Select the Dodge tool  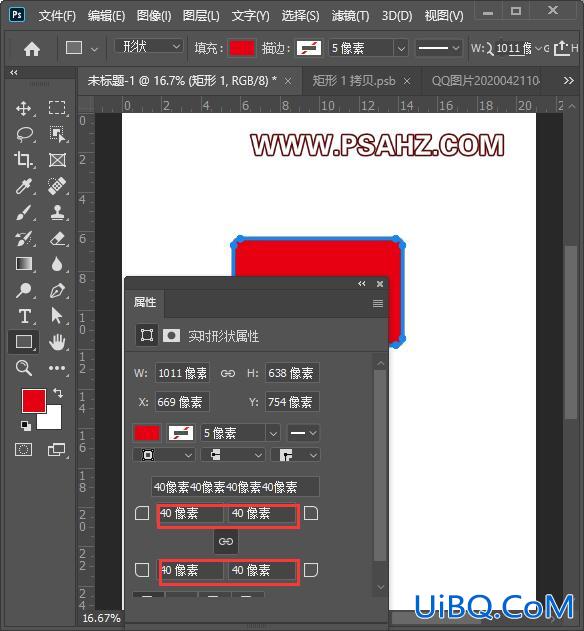point(23,290)
